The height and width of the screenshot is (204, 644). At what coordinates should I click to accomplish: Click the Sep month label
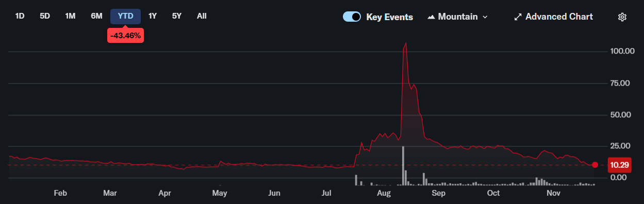(438, 193)
